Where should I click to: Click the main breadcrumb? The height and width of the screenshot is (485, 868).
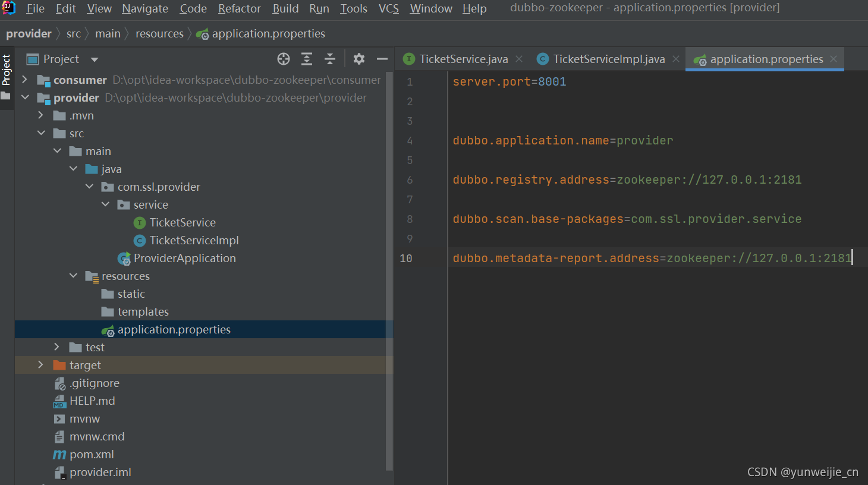pos(108,34)
